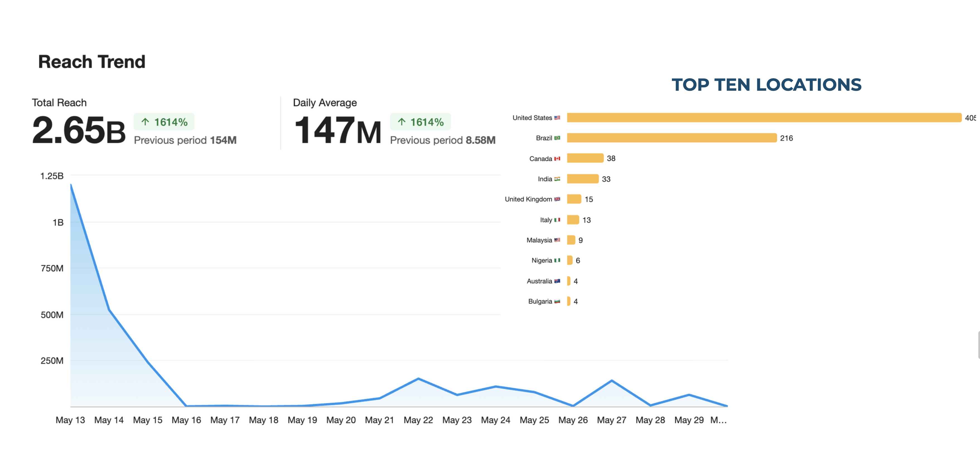Click the May 14 point on the line
Screen dimensions: 980x457
pos(109,309)
